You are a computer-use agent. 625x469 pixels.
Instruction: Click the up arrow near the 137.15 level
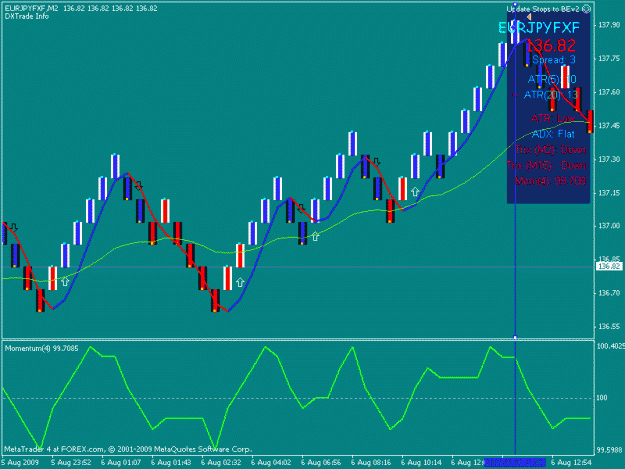pyautogui.click(x=415, y=192)
